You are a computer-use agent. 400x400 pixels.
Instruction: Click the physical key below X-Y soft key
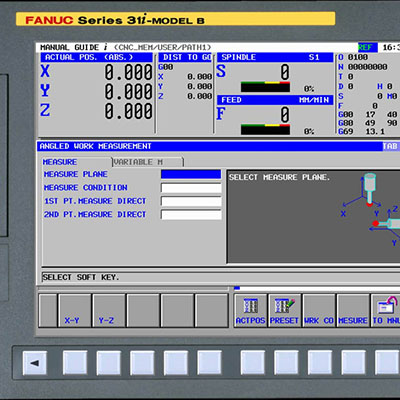click(x=75, y=363)
